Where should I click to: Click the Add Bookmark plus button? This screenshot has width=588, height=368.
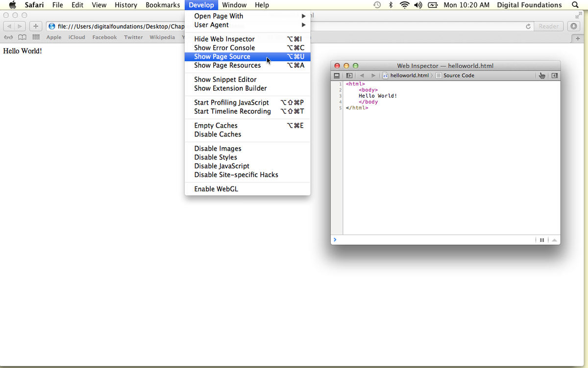tap(36, 26)
